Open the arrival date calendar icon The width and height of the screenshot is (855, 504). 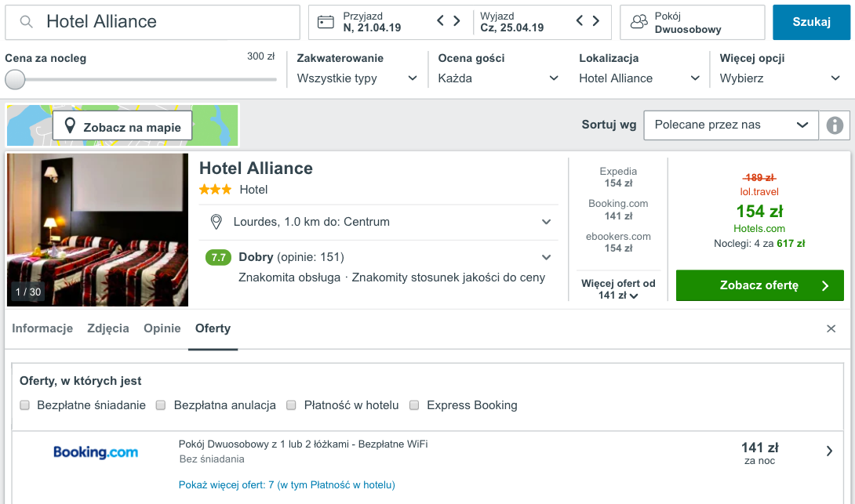coord(326,22)
